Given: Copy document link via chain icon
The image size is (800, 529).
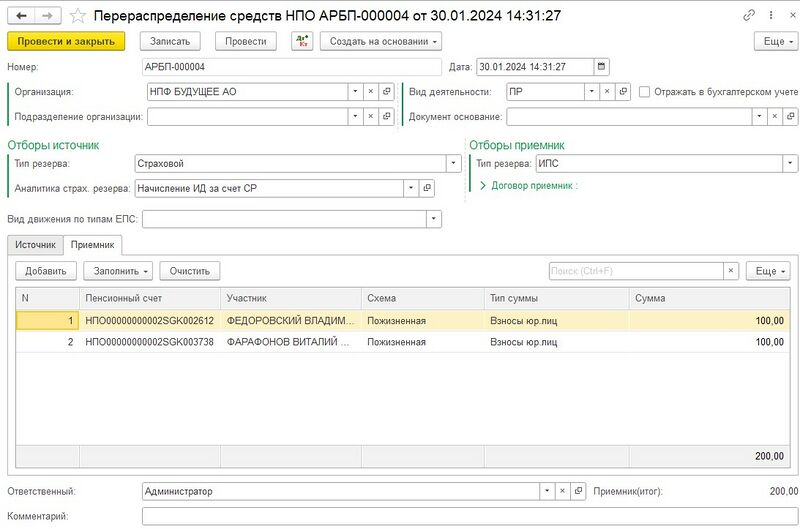Looking at the screenshot, I should [749, 16].
